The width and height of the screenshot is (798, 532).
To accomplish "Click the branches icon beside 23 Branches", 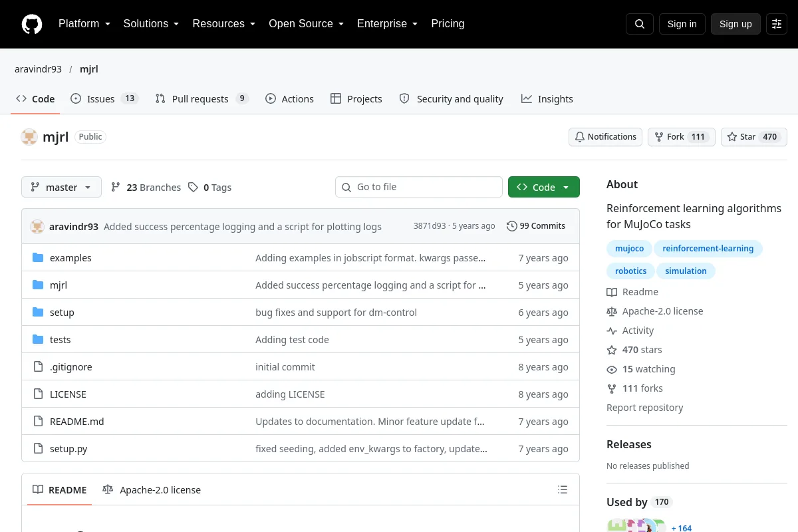I will click(116, 188).
